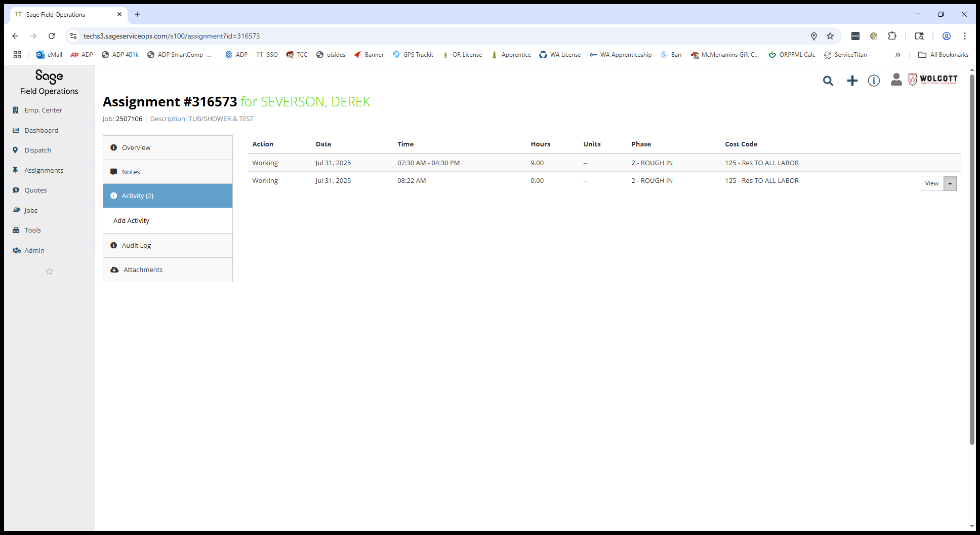Open the browser Extensions puzzle icon
Screen dimensions: 980x535
point(892,36)
